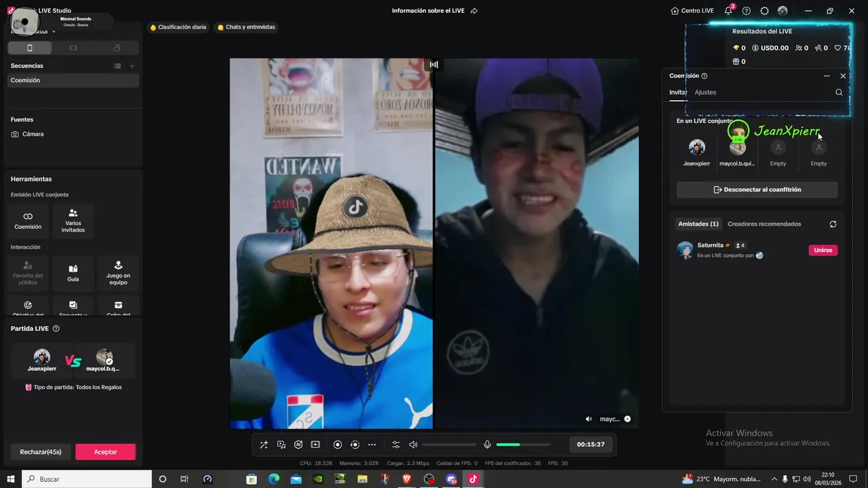This screenshot has width=868, height=488.
Task: Show Coemisión panel help icon
Action: [704, 76]
